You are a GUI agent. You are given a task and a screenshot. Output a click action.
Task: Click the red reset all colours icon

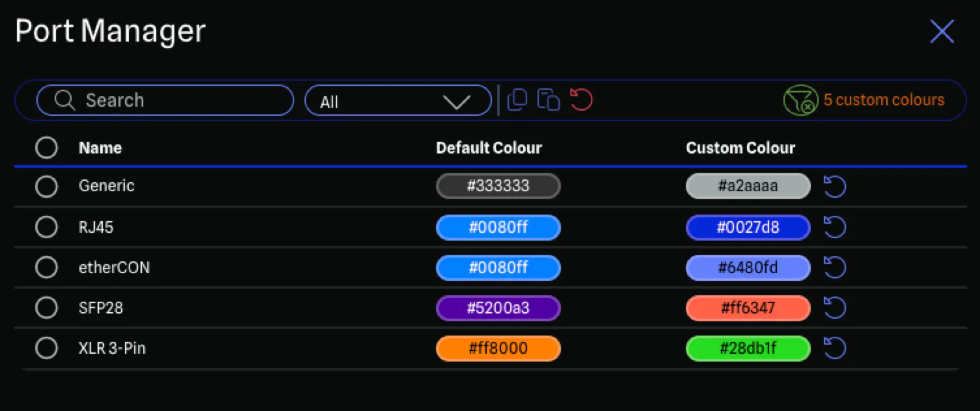[581, 100]
